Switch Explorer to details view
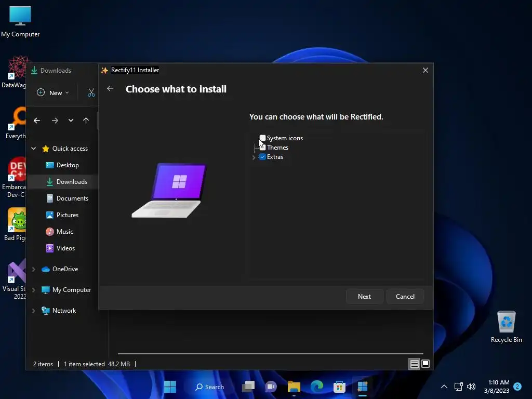This screenshot has height=399, width=532. click(414, 364)
